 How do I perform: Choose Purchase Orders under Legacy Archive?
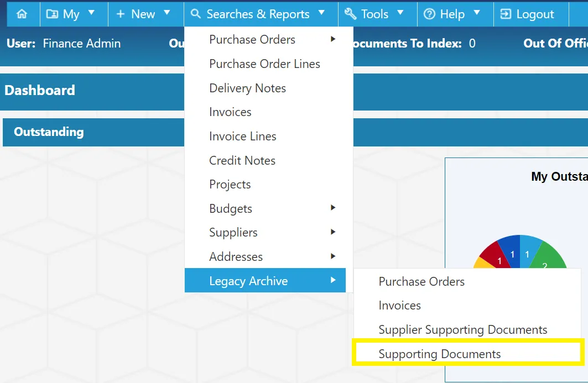467,281
